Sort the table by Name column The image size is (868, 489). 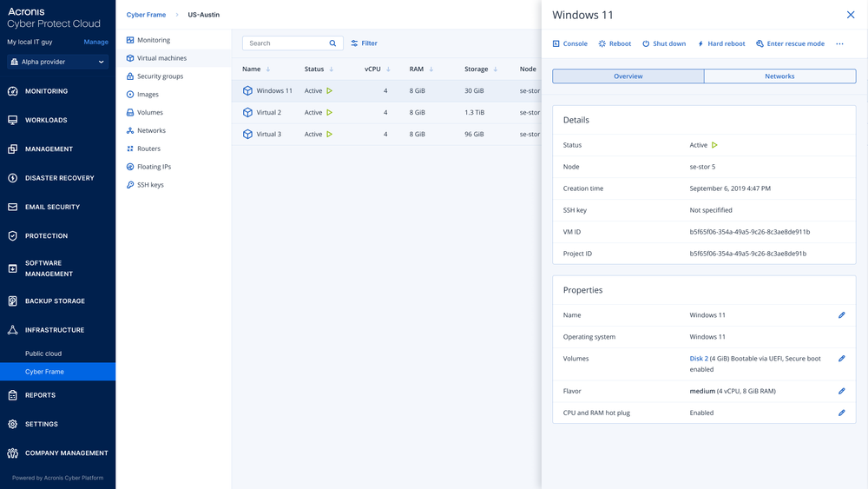coord(252,69)
